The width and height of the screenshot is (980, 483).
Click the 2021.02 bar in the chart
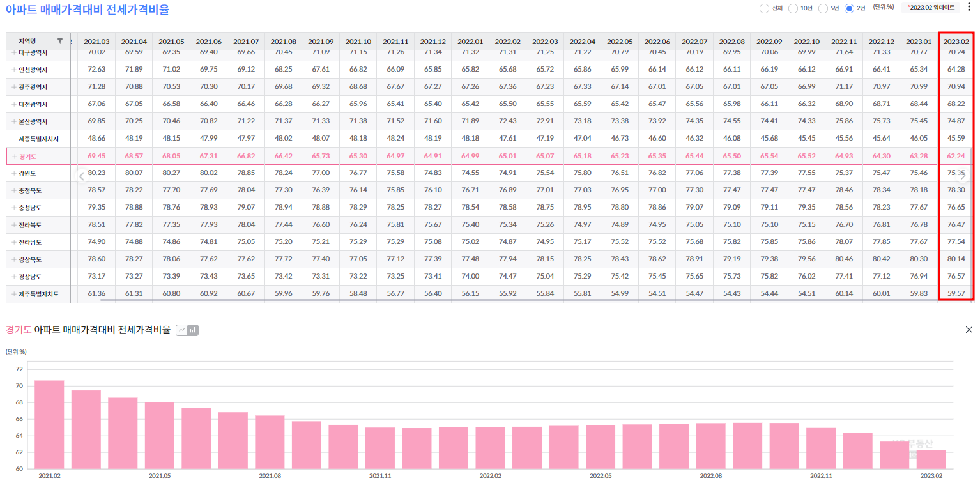tap(49, 425)
